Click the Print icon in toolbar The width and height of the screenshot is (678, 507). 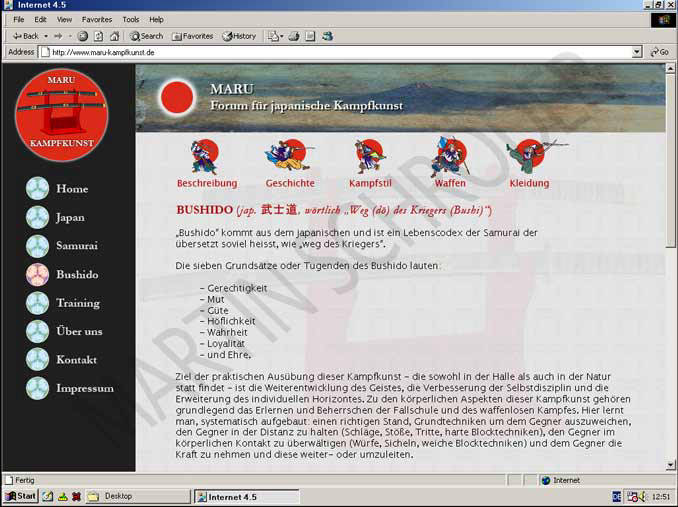pyautogui.click(x=293, y=36)
